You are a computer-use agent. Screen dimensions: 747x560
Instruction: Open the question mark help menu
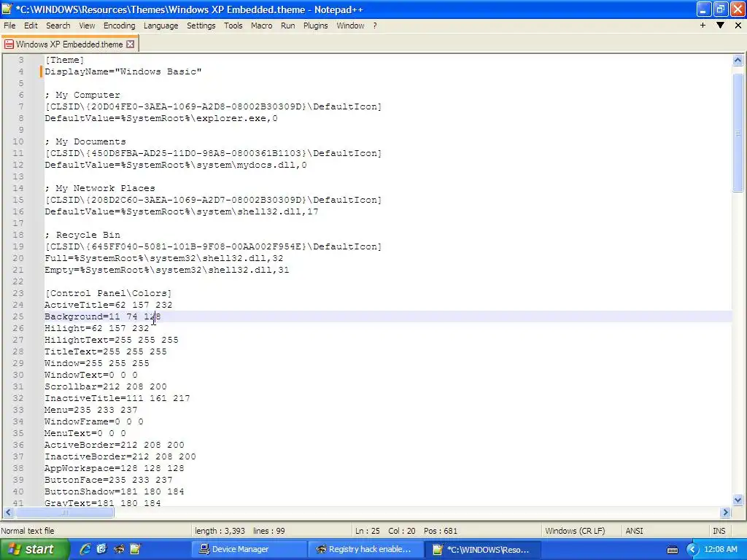[x=375, y=26]
